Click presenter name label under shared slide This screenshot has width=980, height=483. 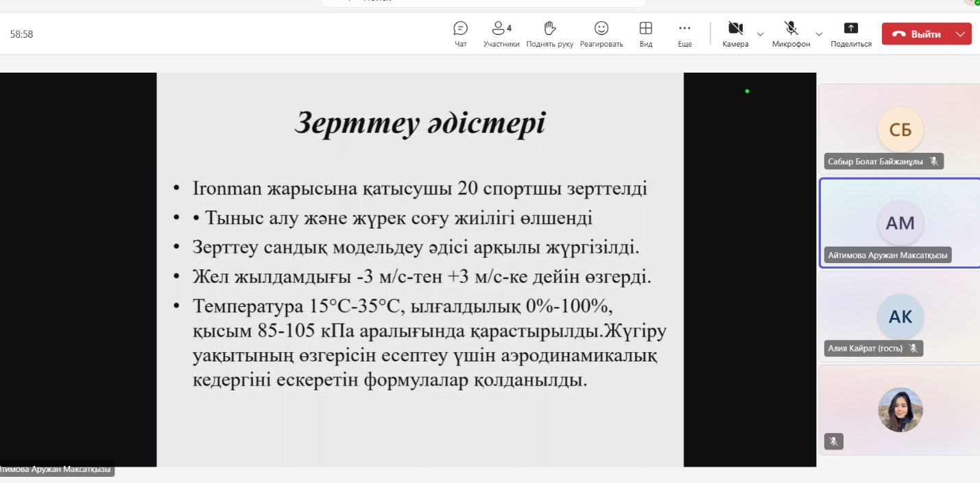pos(56,469)
